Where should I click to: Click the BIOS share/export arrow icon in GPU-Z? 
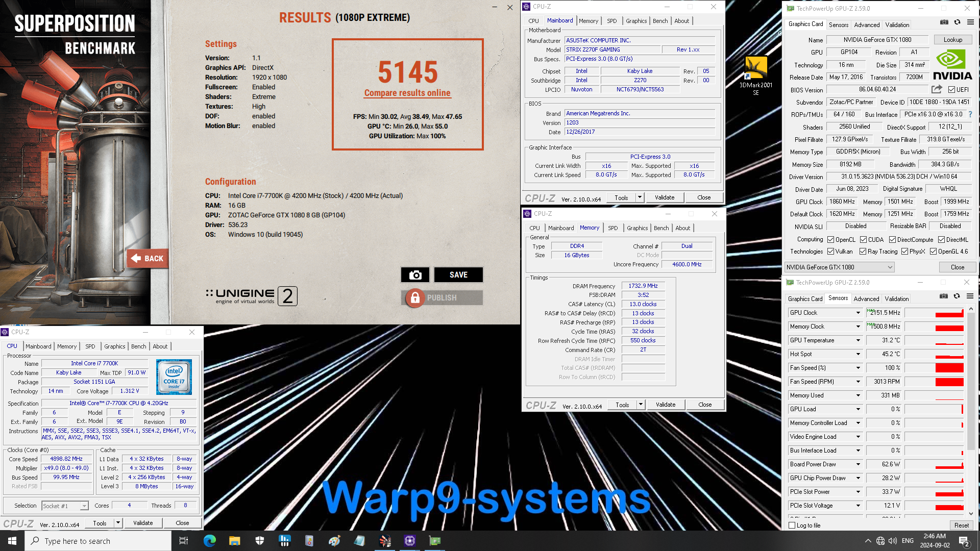pos(937,89)
